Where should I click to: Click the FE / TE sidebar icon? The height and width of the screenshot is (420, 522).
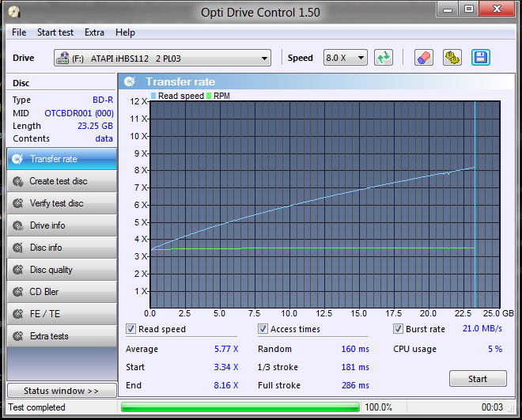click(17, 314)
